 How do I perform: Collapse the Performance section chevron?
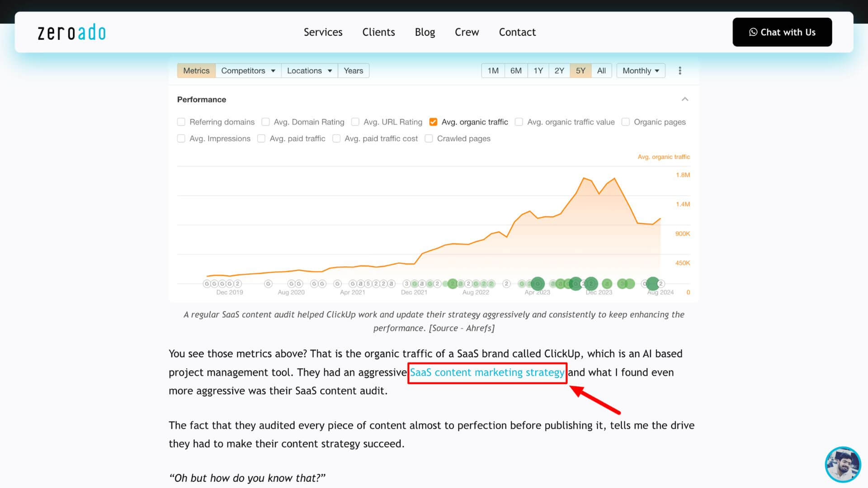click(x=685, y=99)
